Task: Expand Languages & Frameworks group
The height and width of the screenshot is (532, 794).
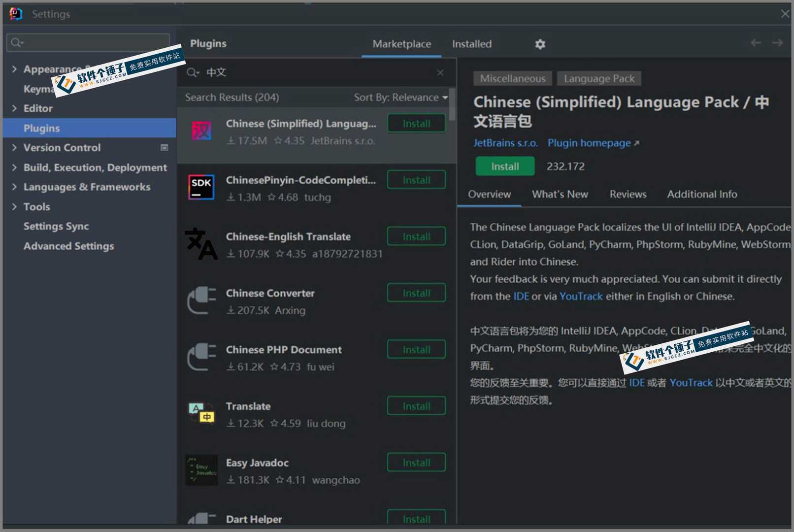Action: pyautogui.click(x=14, y=187)
